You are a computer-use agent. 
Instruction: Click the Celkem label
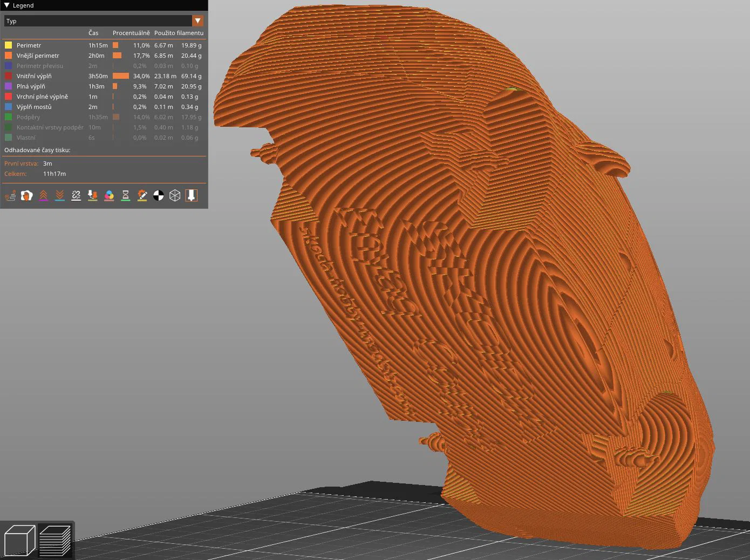click(15, 174)
